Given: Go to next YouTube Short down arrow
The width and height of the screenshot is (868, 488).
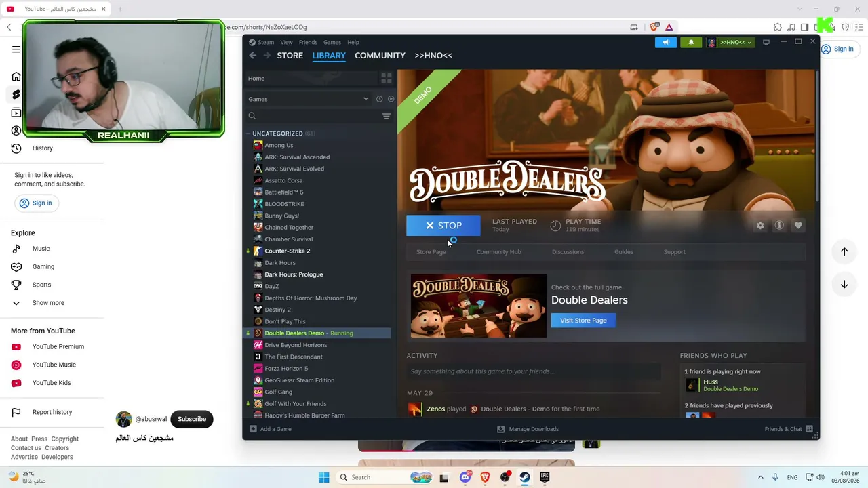Looking at the screenshot, I should click(x=844, y=285).
